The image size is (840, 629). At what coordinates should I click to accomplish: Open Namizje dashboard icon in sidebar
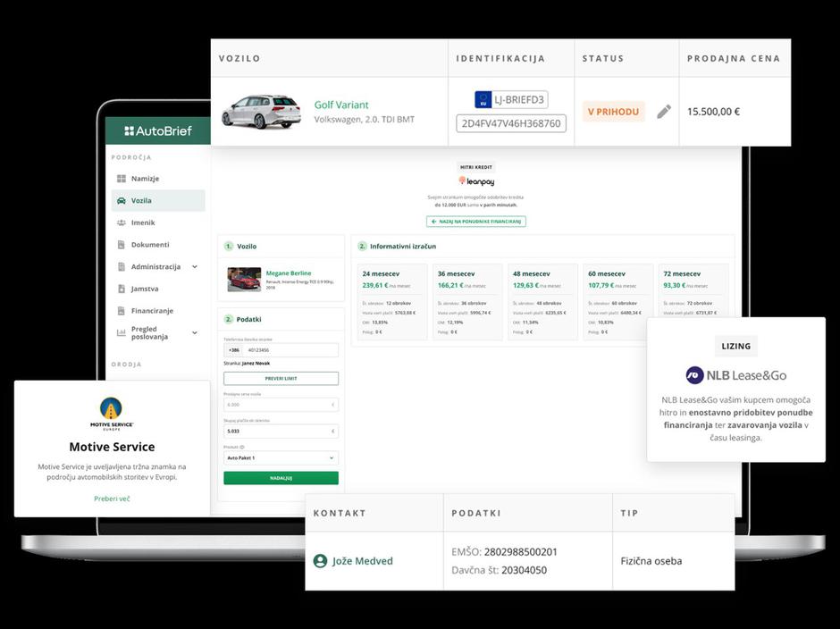pyautogui.click(x=121, y=179)
